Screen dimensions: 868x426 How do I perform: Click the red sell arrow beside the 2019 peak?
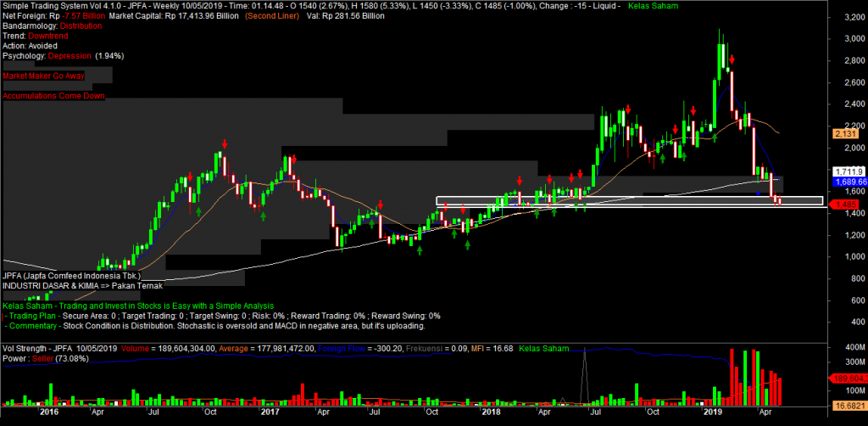pos(731,60)
